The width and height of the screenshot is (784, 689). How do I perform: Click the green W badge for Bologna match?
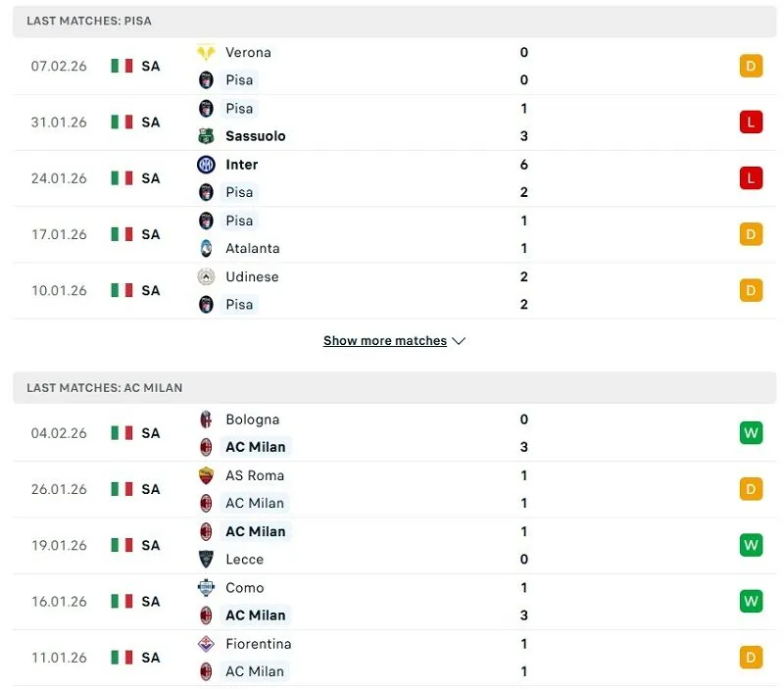coord(751,433)
